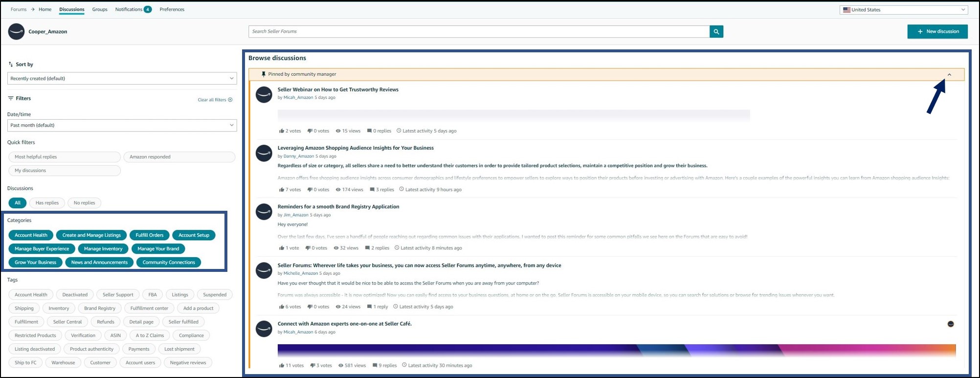
Task: Open the Discussions tab
Action: (x=72, y=9)
